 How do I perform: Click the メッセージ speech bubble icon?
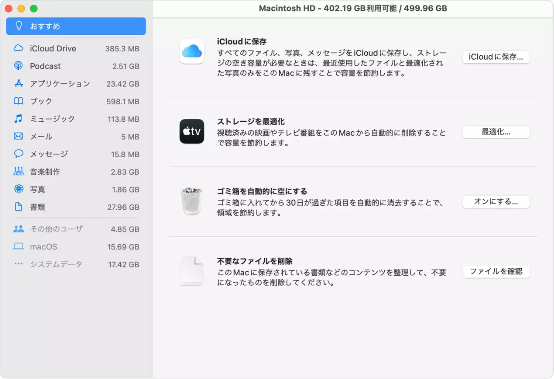(18, 154)
